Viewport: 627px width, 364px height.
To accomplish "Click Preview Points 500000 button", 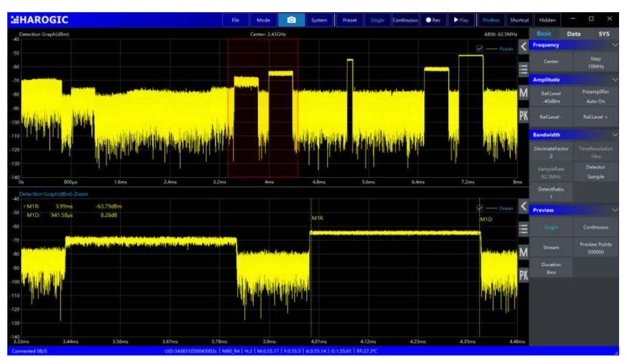I will pyautogui.click(x=596, y=248).
